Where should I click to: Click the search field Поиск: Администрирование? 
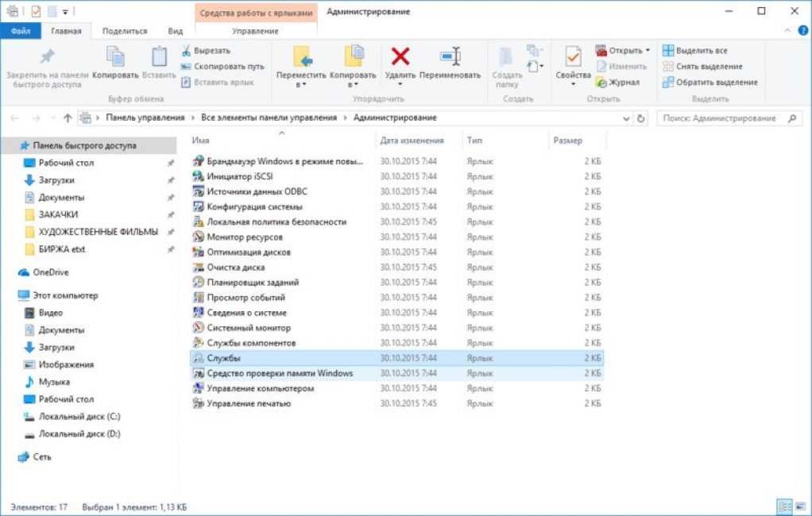(719, 118)
